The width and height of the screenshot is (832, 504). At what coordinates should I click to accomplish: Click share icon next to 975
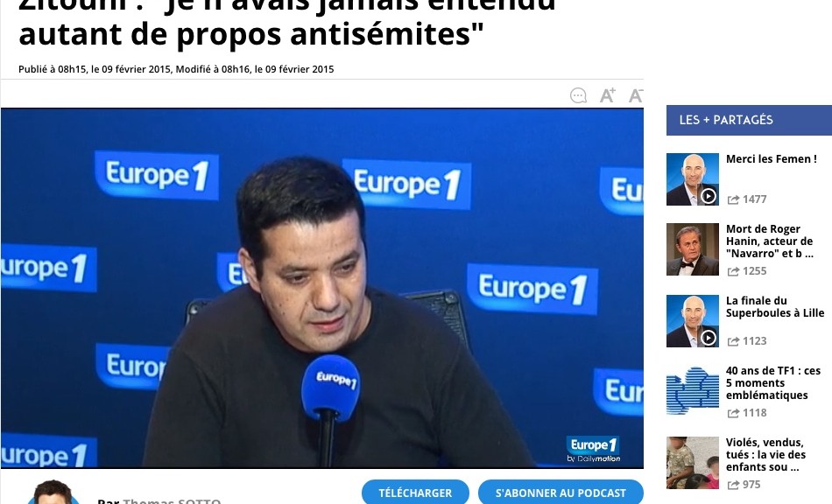pos(733,485)
